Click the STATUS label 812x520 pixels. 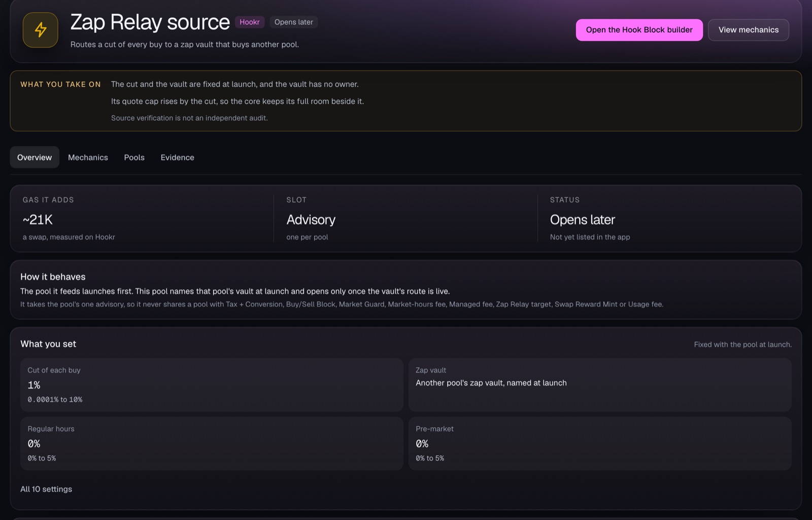tap(564, 200)
